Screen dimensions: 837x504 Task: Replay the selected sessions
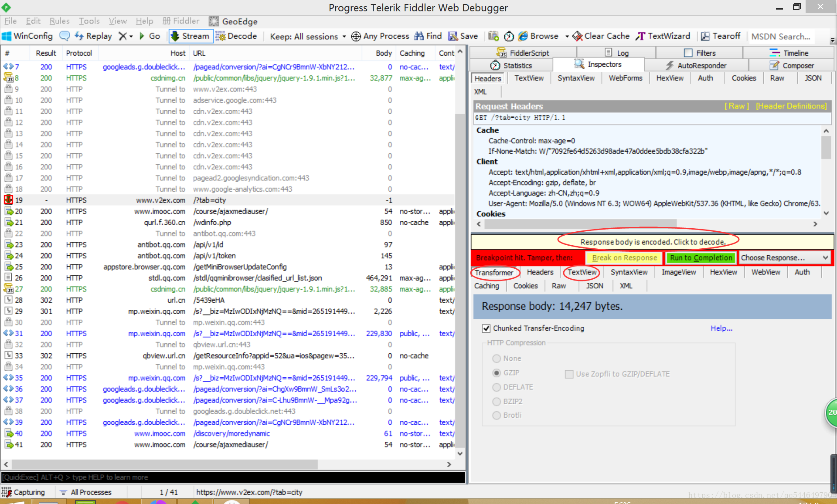[x=93, y=36]
